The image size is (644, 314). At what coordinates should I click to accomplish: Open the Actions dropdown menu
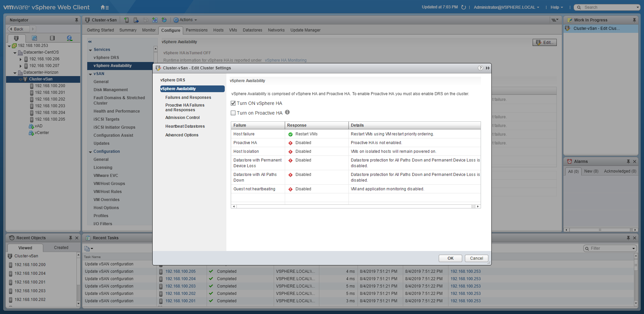tap(185, 20)
